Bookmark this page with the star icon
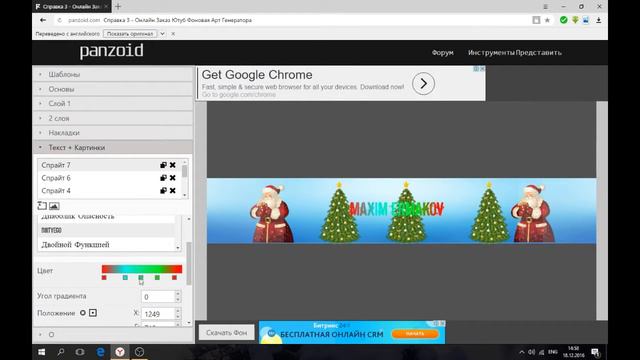 point(547,20)
